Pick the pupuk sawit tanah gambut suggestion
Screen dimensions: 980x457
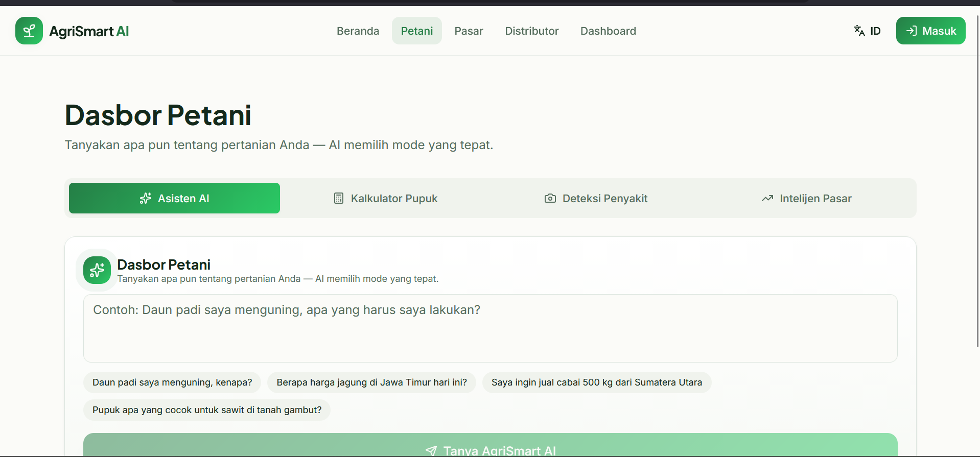[x=207, y=410]
